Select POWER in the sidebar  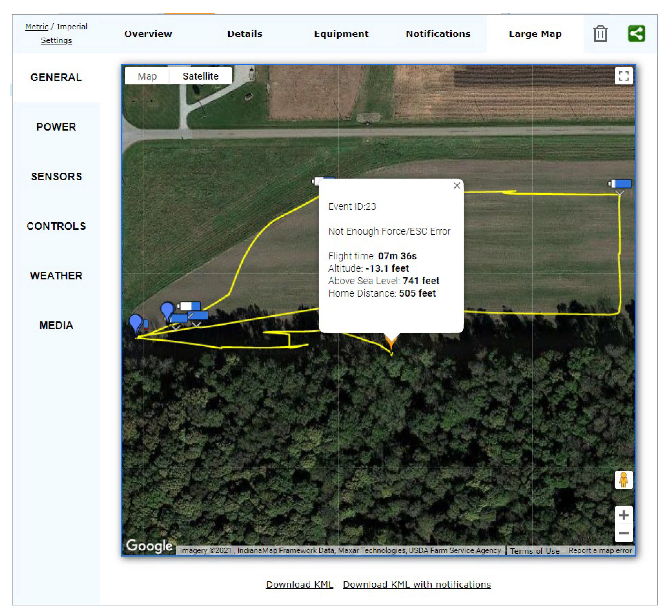tap(56, 127)
